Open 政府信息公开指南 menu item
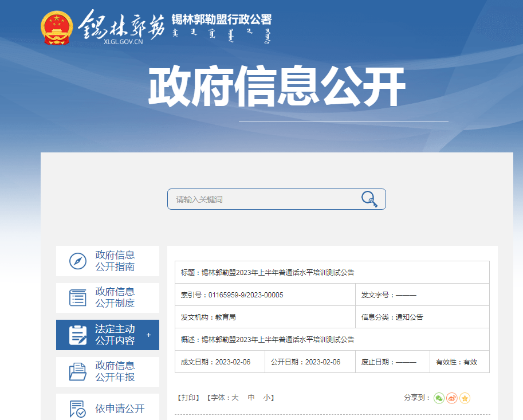The height and width of the screenshot is (420, 523). [x=107, y=261]
